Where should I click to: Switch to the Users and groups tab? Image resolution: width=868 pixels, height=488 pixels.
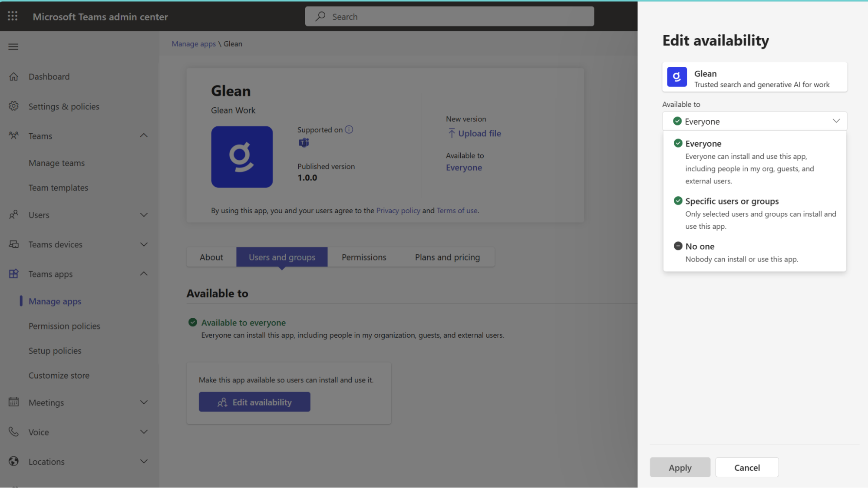(x=282, y=257)
